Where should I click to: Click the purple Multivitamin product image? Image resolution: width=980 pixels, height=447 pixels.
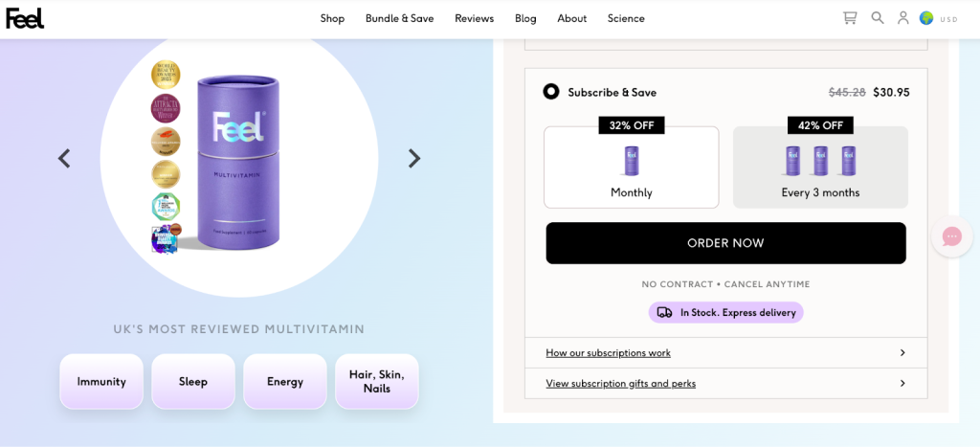[x=237, y=163]
